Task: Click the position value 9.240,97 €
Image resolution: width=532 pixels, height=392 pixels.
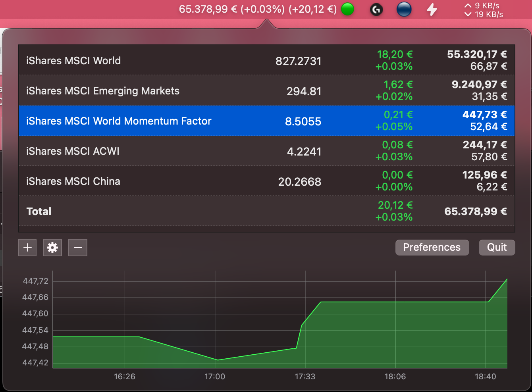Action: click(479, 85)
